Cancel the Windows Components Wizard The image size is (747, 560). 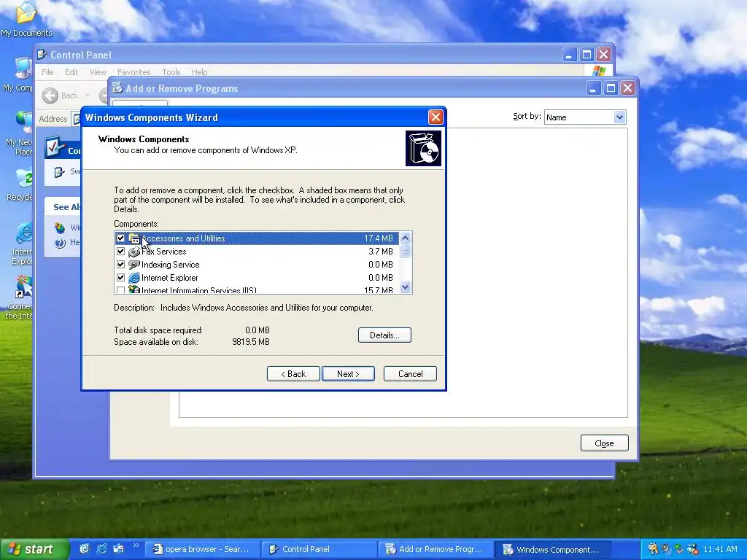[x=410, y=374]
